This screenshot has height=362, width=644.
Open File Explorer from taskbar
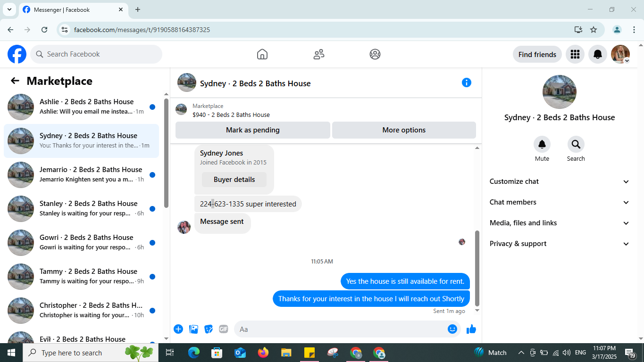(x=286, y=353)
